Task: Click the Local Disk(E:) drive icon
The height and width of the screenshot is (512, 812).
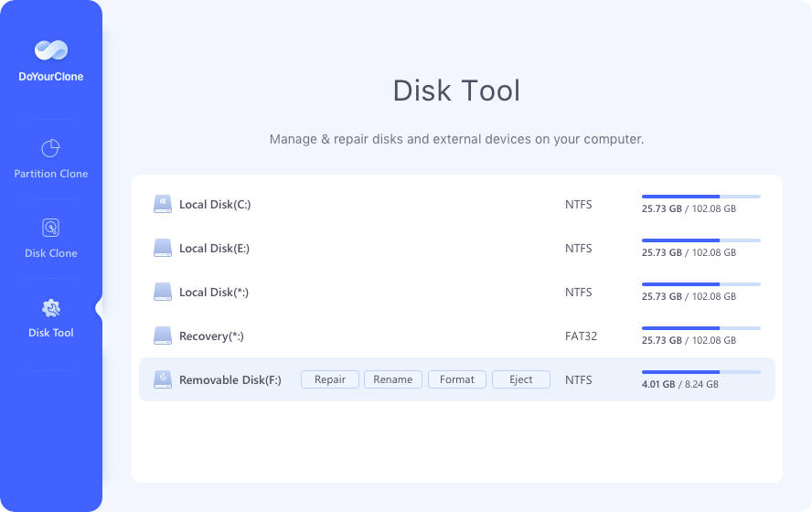Action: pos(163,248)
